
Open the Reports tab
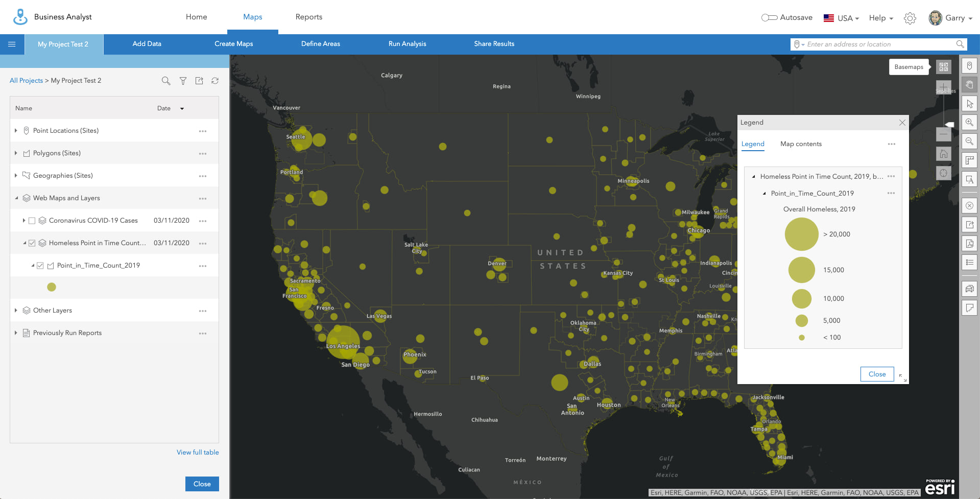coord(309,17)
